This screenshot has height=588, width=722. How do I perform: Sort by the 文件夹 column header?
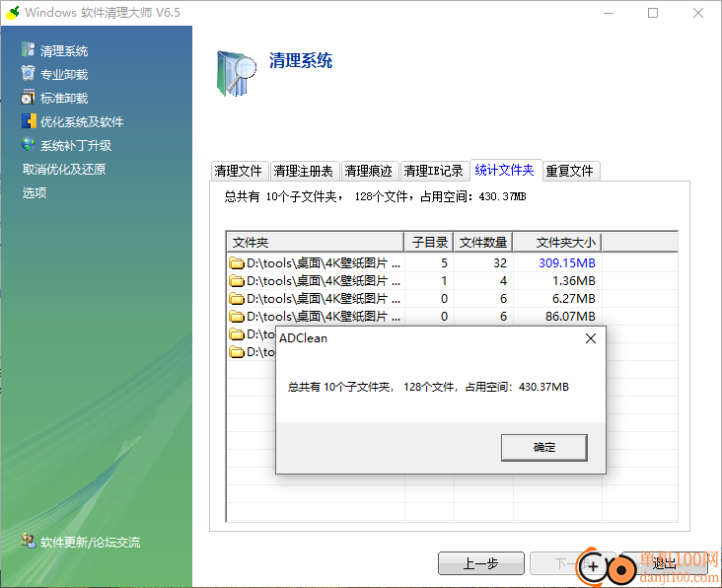click(315, 242)
